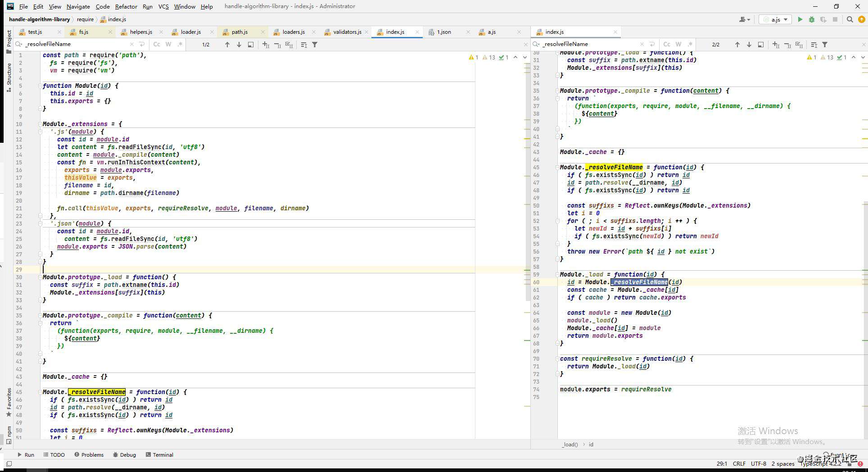Screen dimensions: 868x472
Task: Open the Terminal tool window
Action: pyautogui.click(x=159, y=455)
